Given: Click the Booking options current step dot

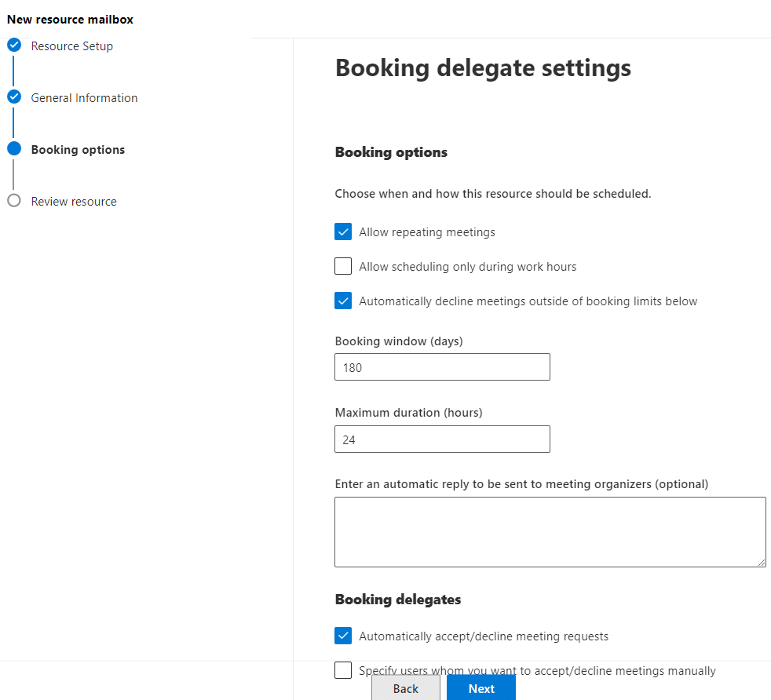Looking at the screenshot, I should point(14,149).
